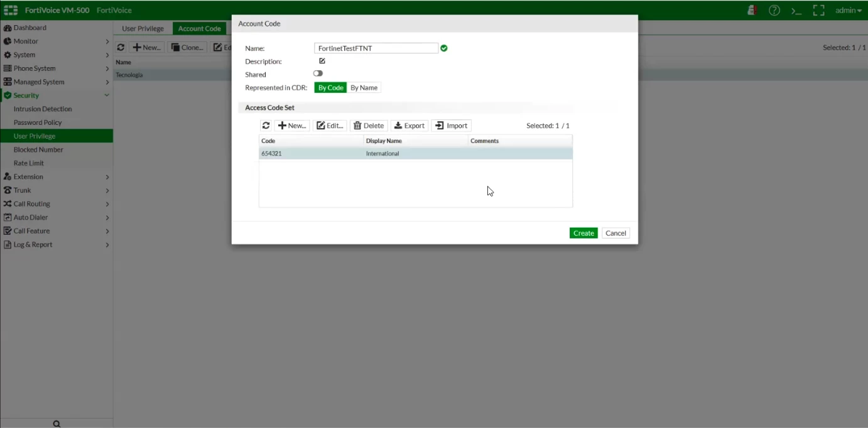
Task: Expand the Auto Dialer menu
Action: 57,218
